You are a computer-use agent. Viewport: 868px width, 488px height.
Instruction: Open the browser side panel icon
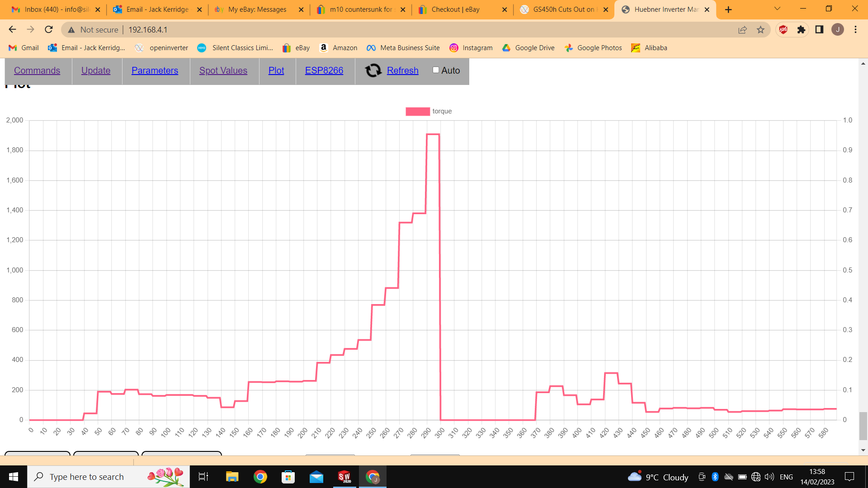coord(819,30)
